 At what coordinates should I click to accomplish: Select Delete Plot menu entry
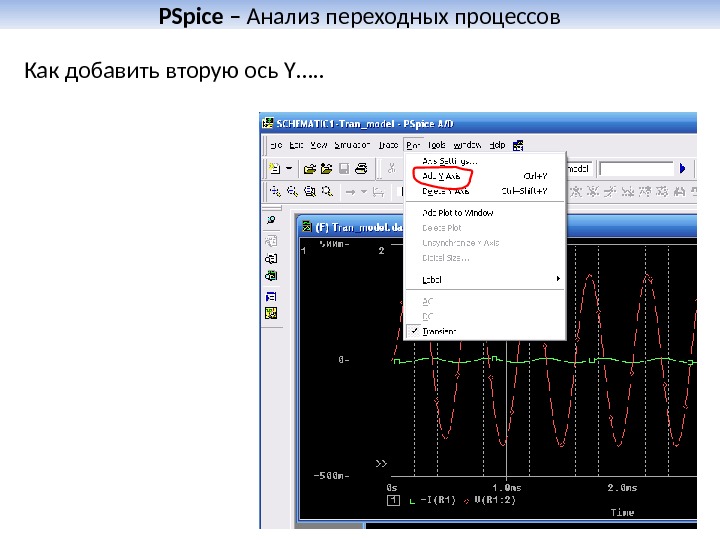[484, 228]
